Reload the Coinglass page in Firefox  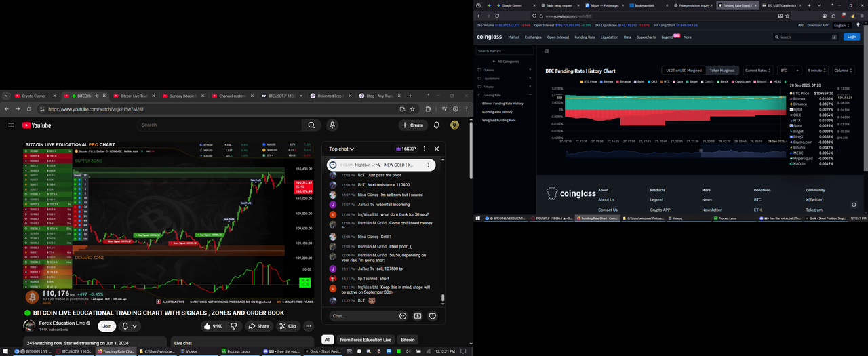[498, 16]
